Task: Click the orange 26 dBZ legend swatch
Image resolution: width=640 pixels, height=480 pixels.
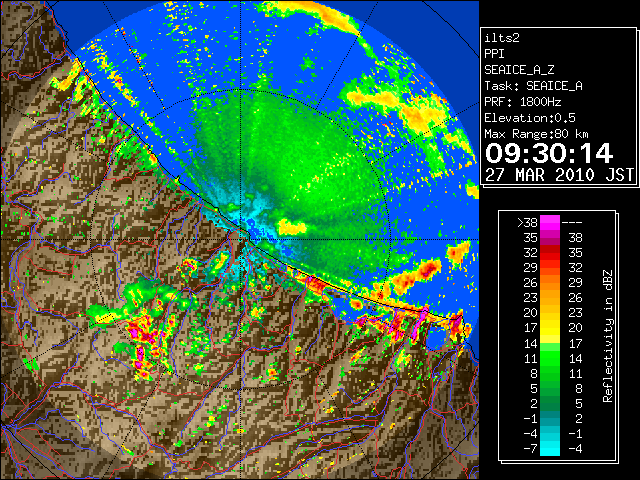Action: [550, 283]
